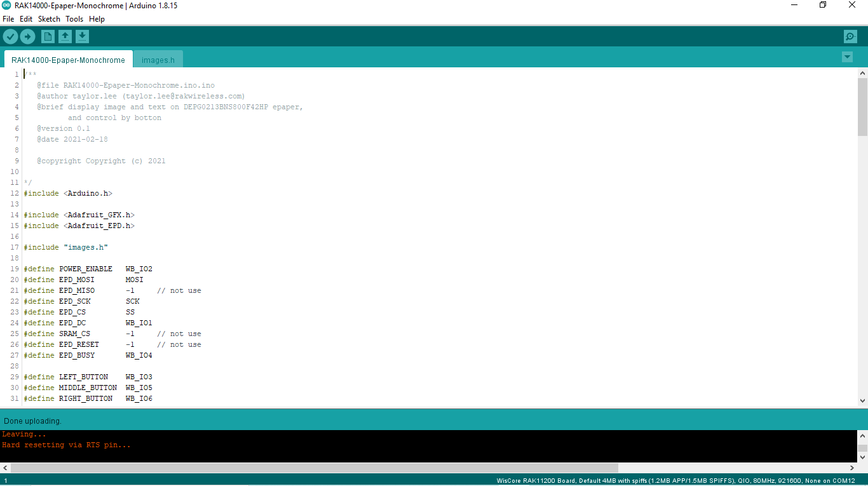
Task: Click the 'Leaving...' console line
Action: (x=24, y=434)
